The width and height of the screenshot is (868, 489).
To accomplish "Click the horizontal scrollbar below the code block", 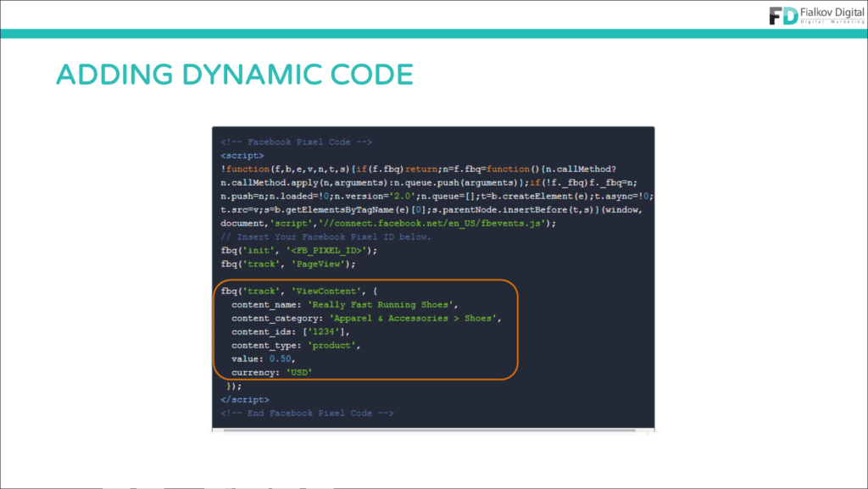I will (x=429, y=430).
